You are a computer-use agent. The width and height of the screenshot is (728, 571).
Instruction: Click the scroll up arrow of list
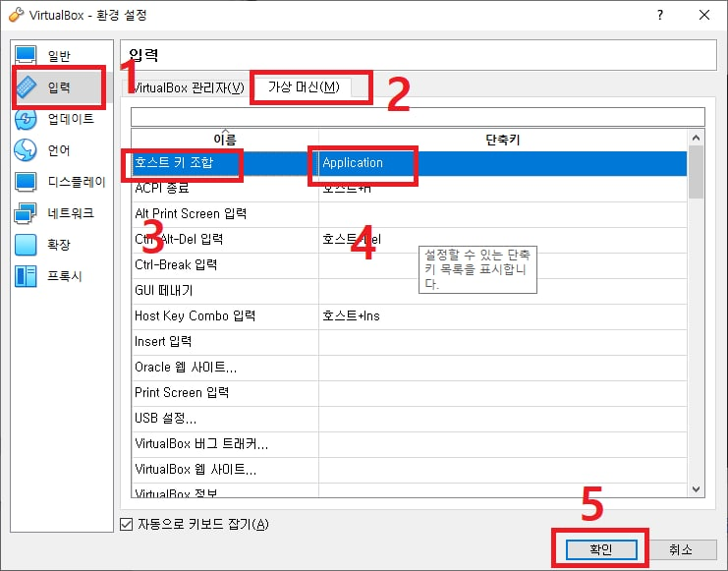[x=696, y=138]
